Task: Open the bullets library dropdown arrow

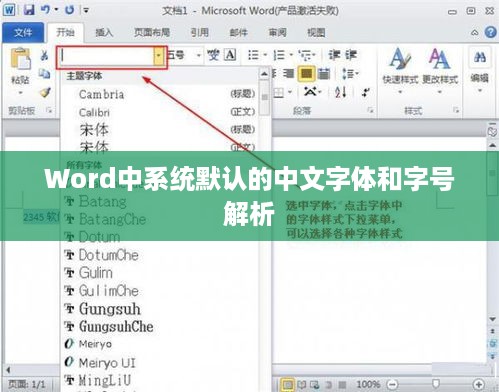Action: (x=265, y=55)
